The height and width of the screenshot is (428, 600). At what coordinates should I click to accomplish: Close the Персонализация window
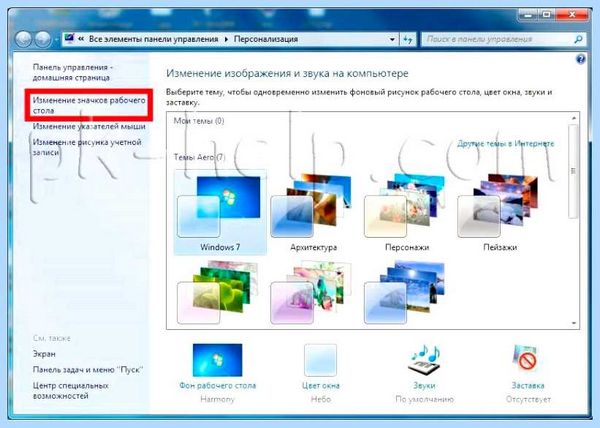pos(572,15)
